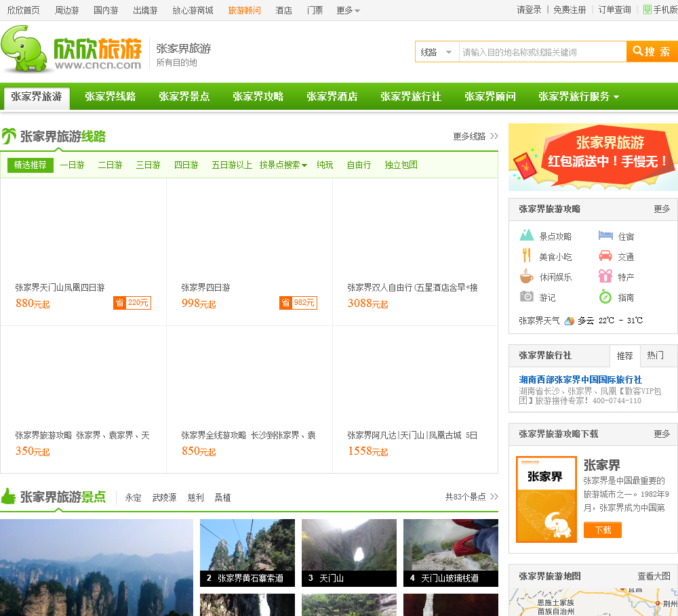Open 张家界攻略 in the green navigation bar
The height and width of the screenshot is (616, 678).
pyautogui.click(x=258, y=96)
